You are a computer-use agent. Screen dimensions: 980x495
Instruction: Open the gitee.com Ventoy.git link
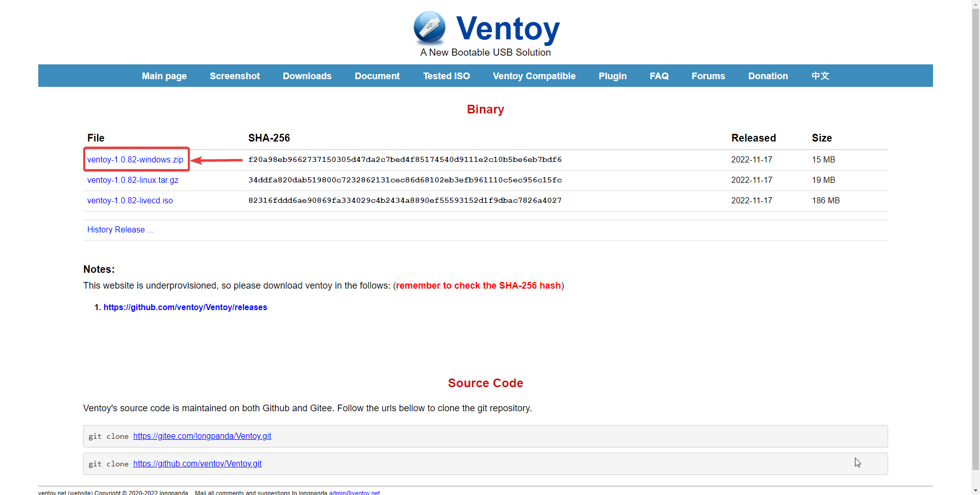pyautogui.click(x=202, y=436)
